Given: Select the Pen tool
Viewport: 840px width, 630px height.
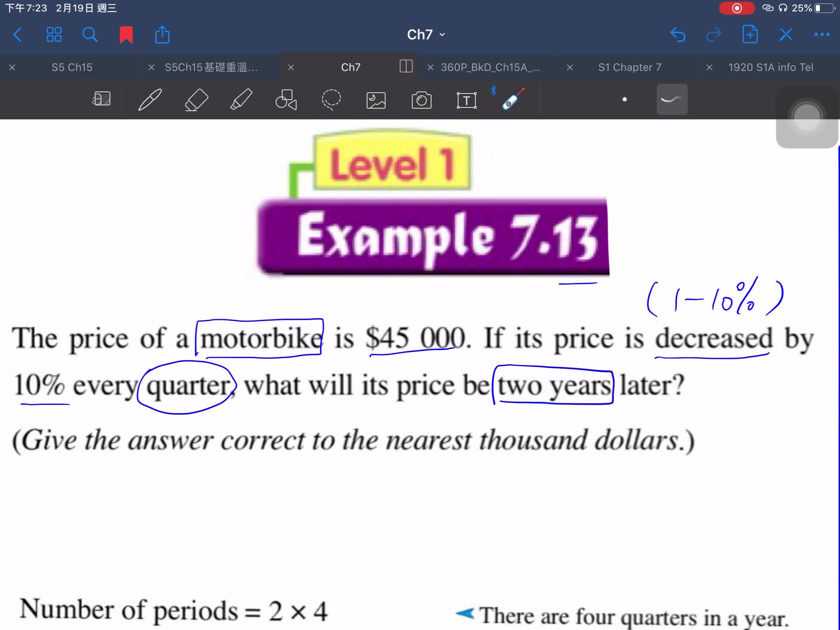Looking at the screenshot, I should (x=150, y=100).
